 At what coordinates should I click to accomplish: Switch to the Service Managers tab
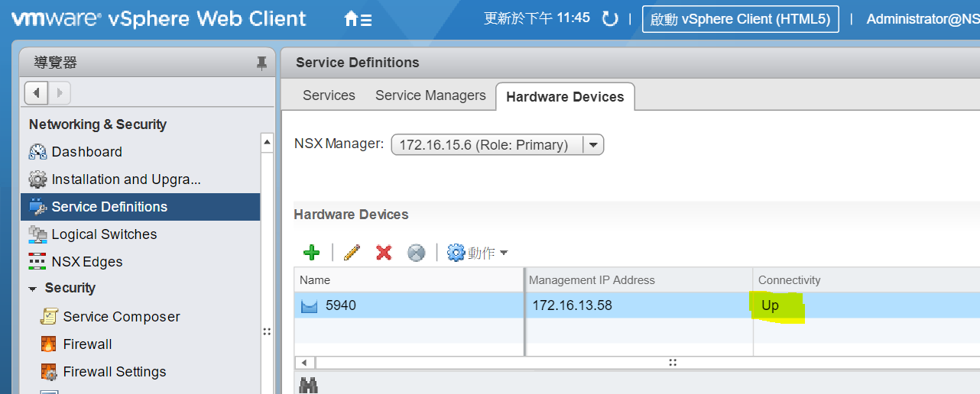click(430, 95)
